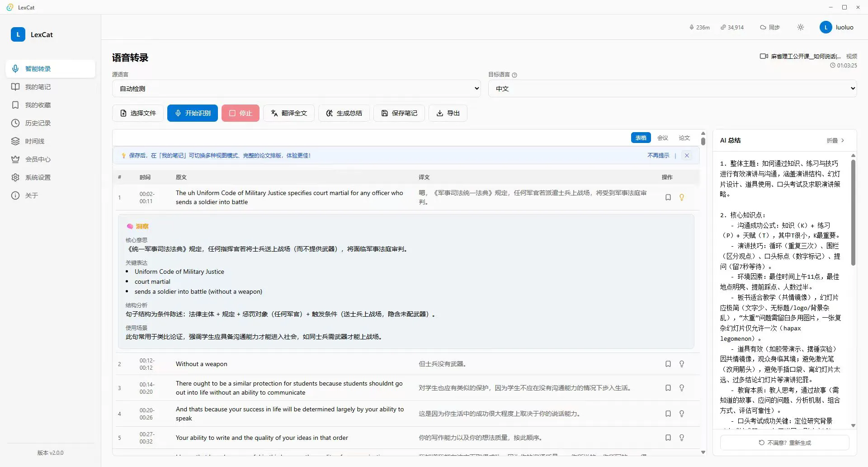Screen dimensions: 868x467
Task: Click the timestamp 00:12-00:12
Action: [146, 364]
